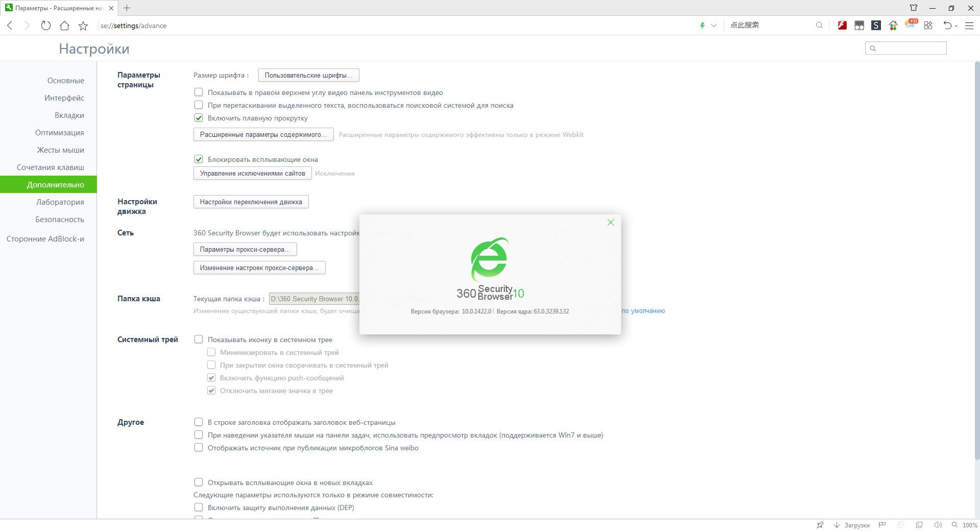Go to Оптимизация settings section

[60, 133]
